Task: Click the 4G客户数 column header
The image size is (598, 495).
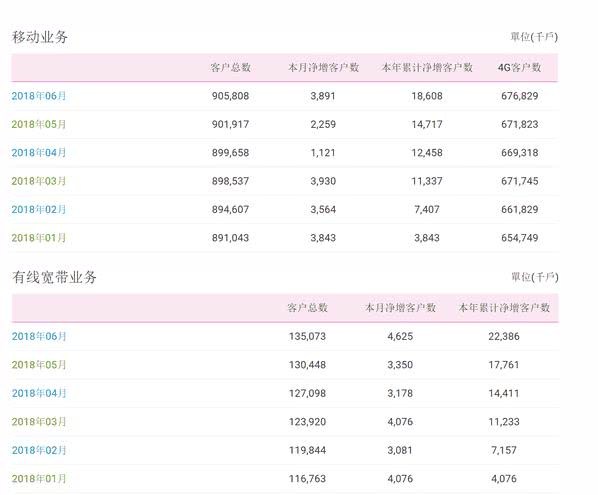Action: coord(519,68)
